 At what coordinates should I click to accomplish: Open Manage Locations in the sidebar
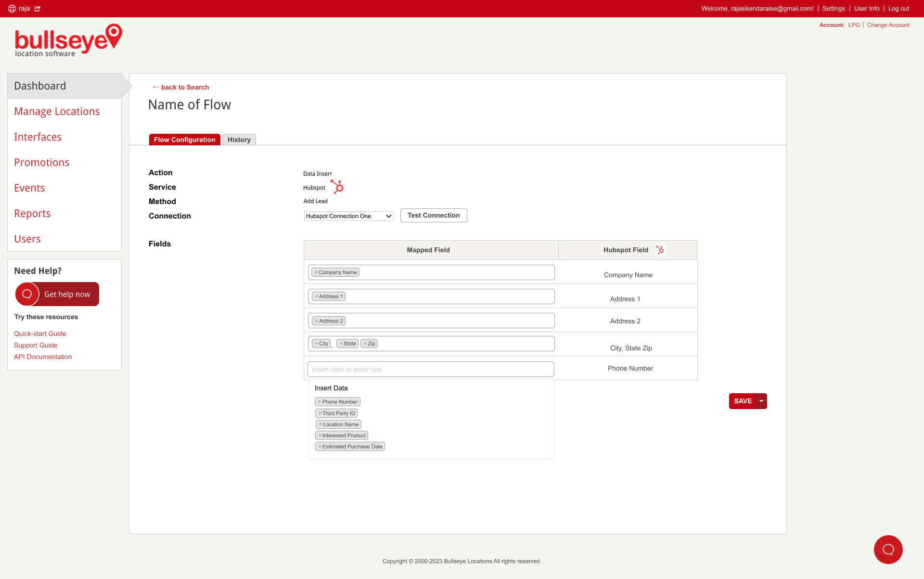57,111
